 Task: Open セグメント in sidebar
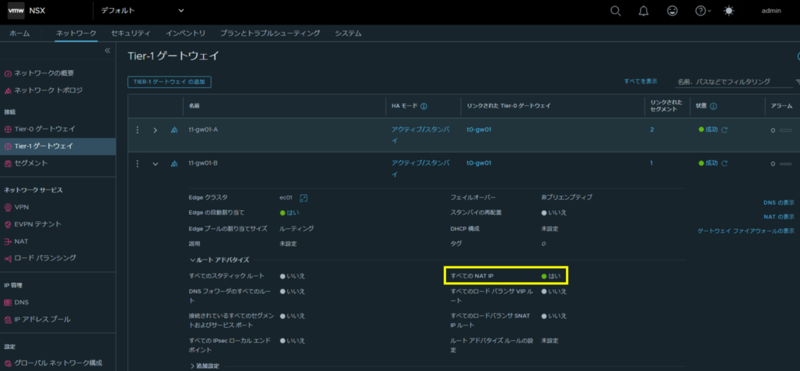point(26,163)
